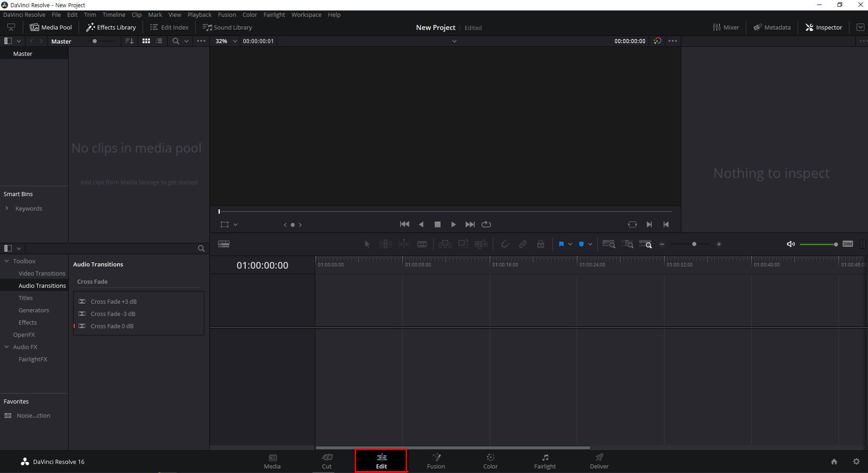Expand the Keywords smart bin
Viewport: 868px width, 473px height.
(x=6, y=208)
